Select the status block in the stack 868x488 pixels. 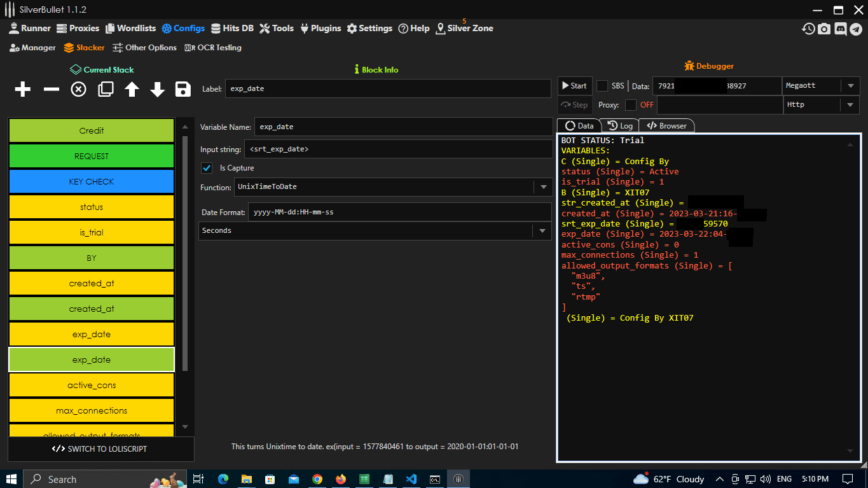(91, 206)
